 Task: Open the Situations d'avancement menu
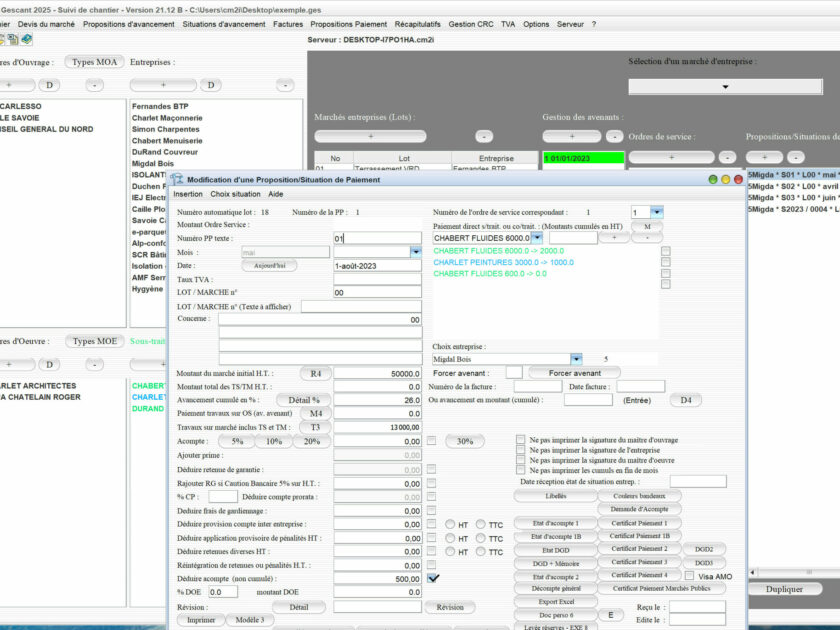tap(224, 24)
